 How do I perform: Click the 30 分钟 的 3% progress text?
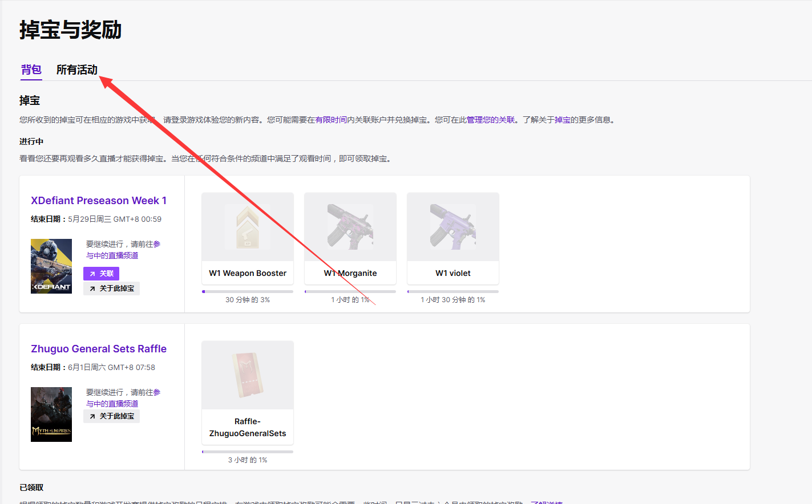click(248, 300)
